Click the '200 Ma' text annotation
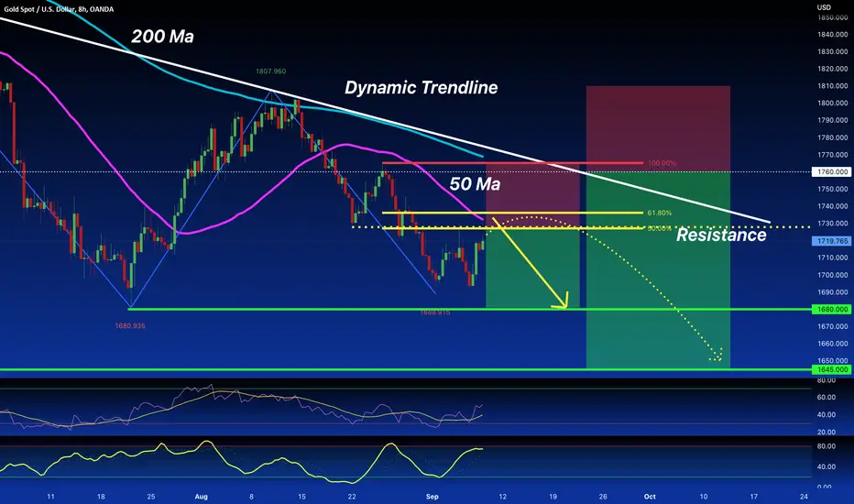 pos(162,37)
